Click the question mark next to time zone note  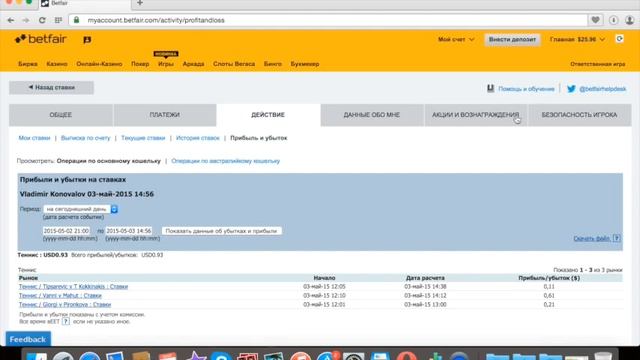click(x=66, y=322)
